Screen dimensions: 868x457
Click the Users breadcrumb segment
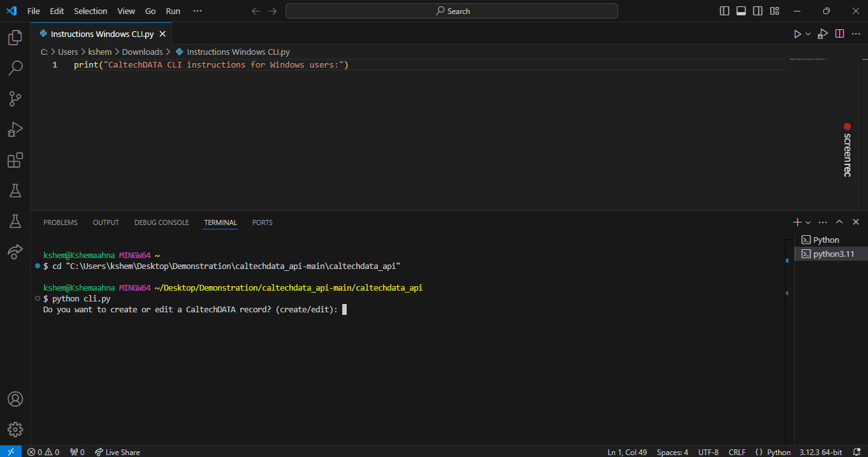tap(68, 52)
